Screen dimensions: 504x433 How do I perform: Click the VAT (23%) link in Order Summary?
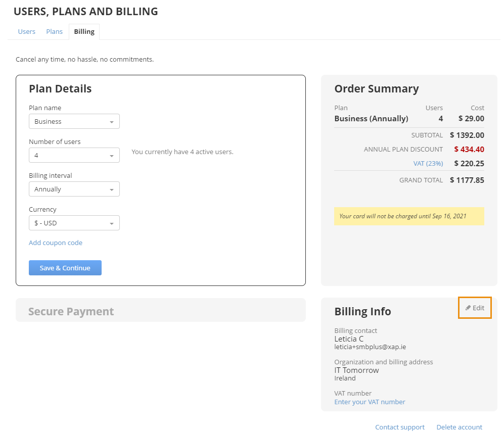tap(428, 163)
